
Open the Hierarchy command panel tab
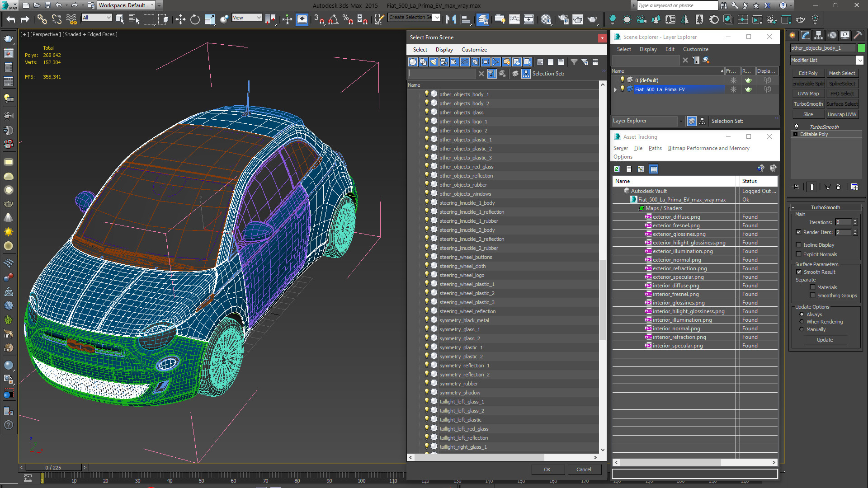[x=818, y=35]
